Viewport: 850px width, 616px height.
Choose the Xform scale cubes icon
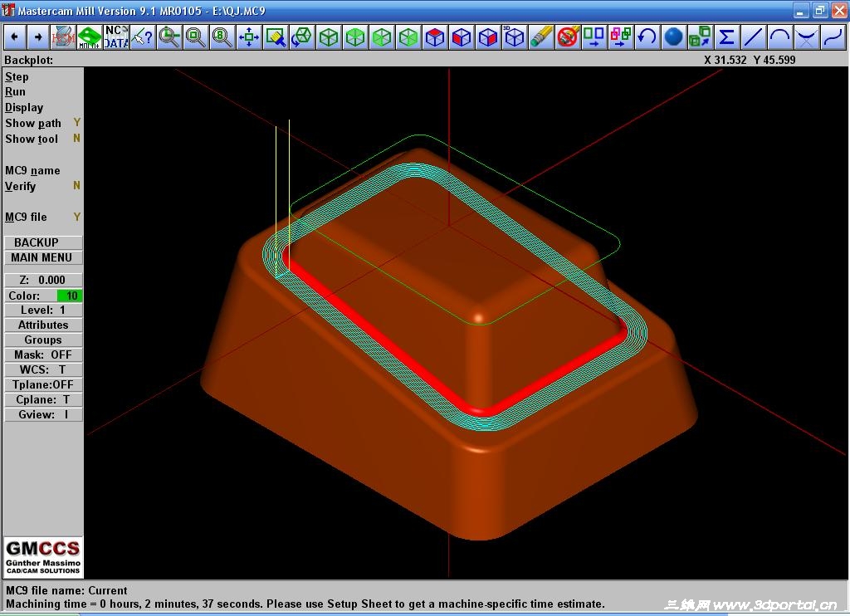tap(701, 37)
